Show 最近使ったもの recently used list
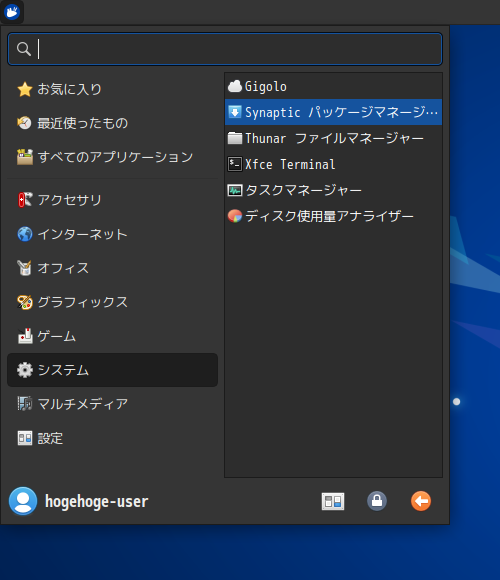Screen dimensions: 500x580 pyautogui.click(x=112, y=123)
